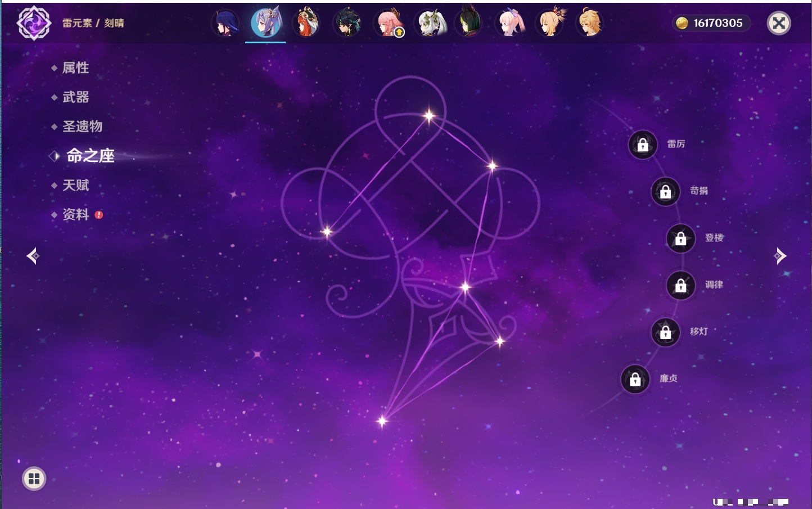Screen dimensions: 812x509
Task: Select the pink-haired Kokomi portrait
Action: click(510, 23)
